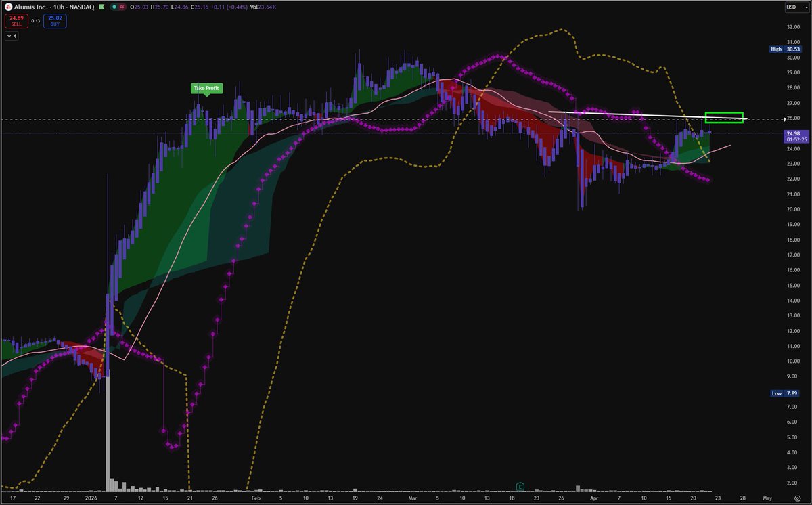
Task: Click the Low 7.89 price label
Action: coord(785,393)
